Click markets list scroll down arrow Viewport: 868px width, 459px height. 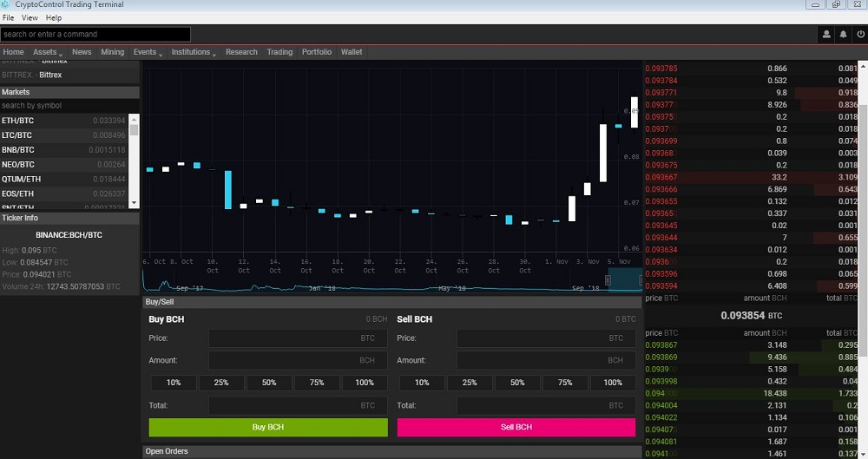coord(134,203)
